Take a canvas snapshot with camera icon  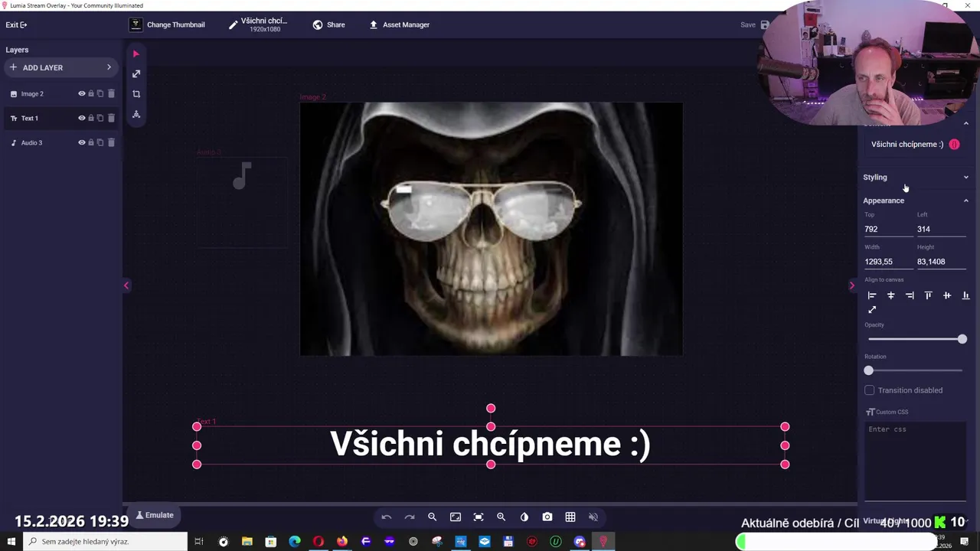tap(547, 517)
